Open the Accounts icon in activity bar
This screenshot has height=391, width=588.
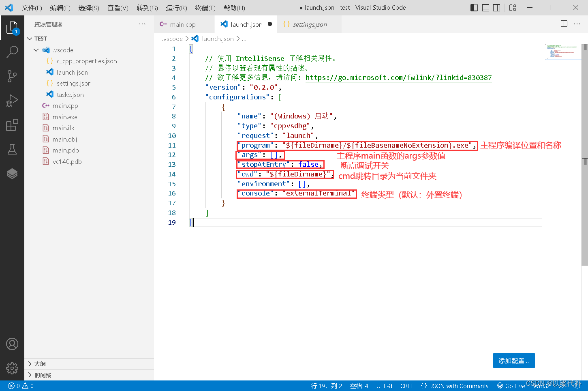tap(12, 344)
